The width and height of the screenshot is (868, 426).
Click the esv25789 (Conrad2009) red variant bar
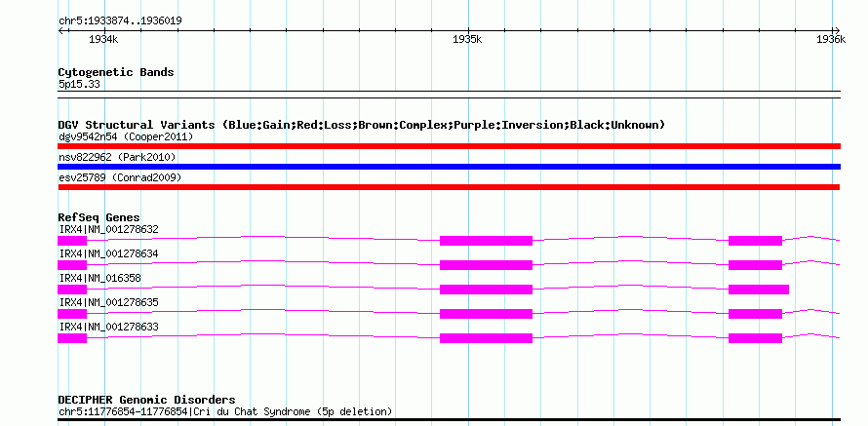449,187
